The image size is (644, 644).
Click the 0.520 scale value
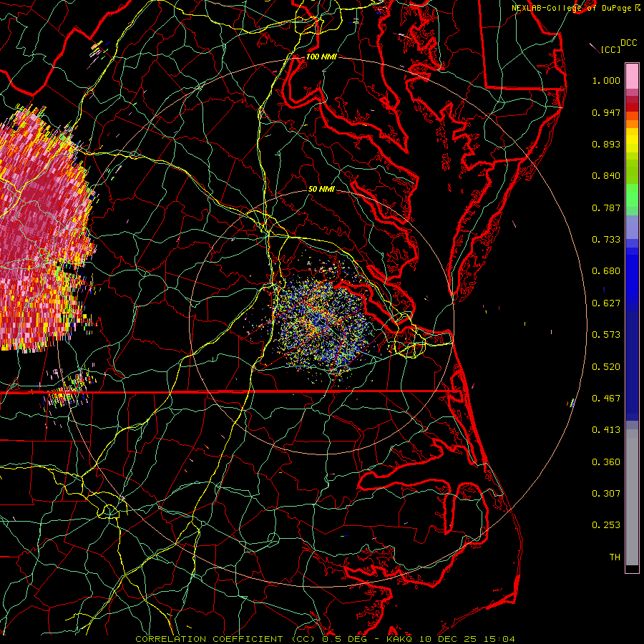click(x=606, y=367)
